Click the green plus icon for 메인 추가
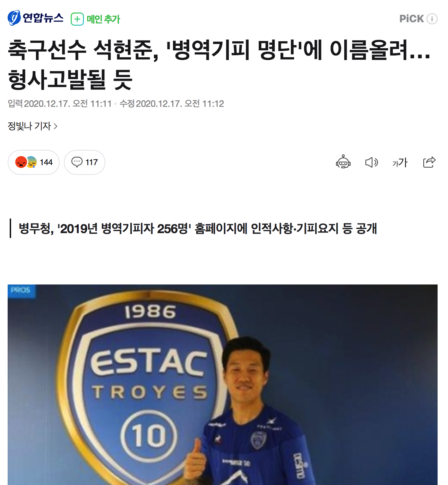448x485 pixels. coord(77,19)
